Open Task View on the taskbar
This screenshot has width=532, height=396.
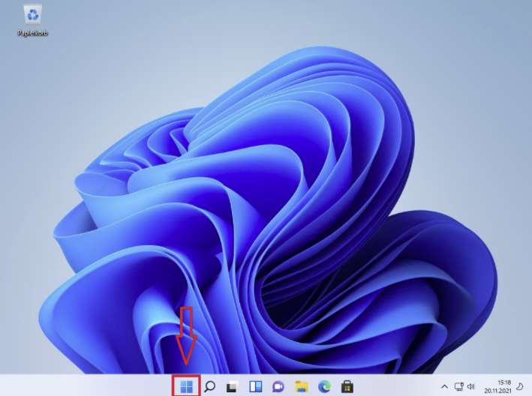tap(233, 386)
